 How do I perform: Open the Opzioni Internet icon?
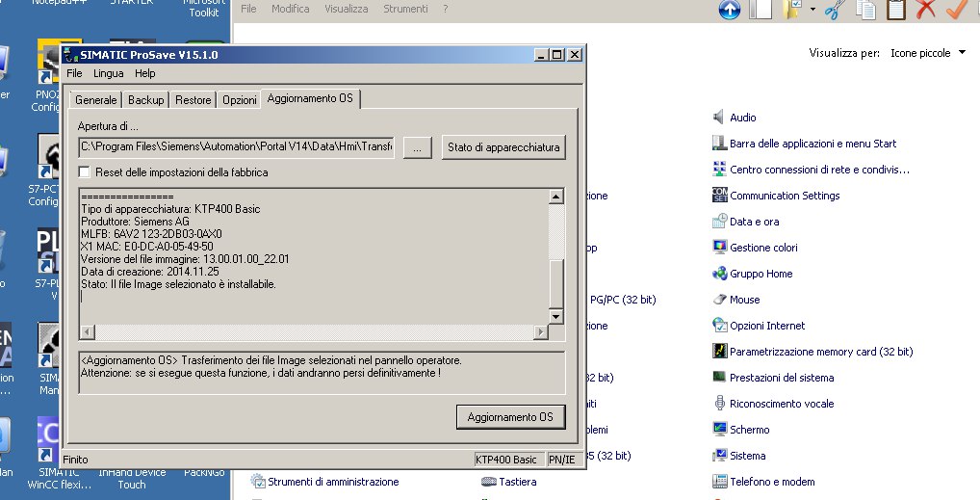point(719,326)
